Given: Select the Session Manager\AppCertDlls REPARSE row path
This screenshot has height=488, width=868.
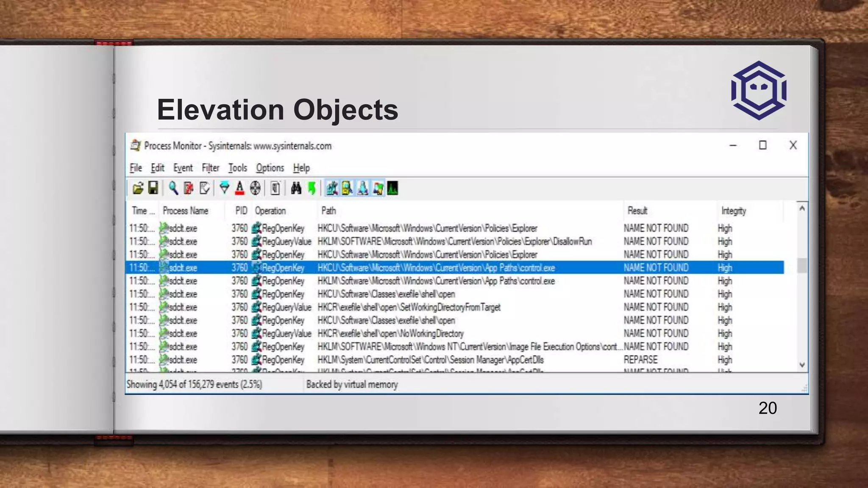Looking at the screenshot, I should (431, 360).
